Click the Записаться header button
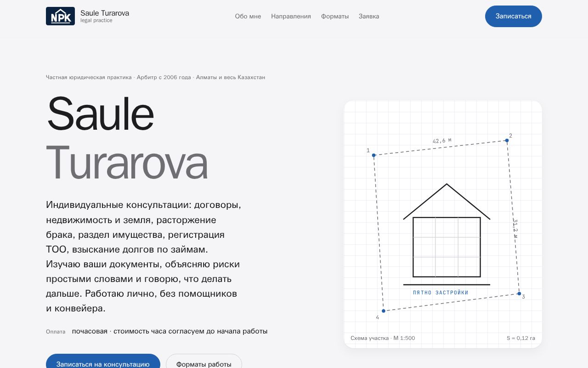Image resolution: width=588 pixels, height=368 pixels. pyautogui.click(x=514, y=16)
